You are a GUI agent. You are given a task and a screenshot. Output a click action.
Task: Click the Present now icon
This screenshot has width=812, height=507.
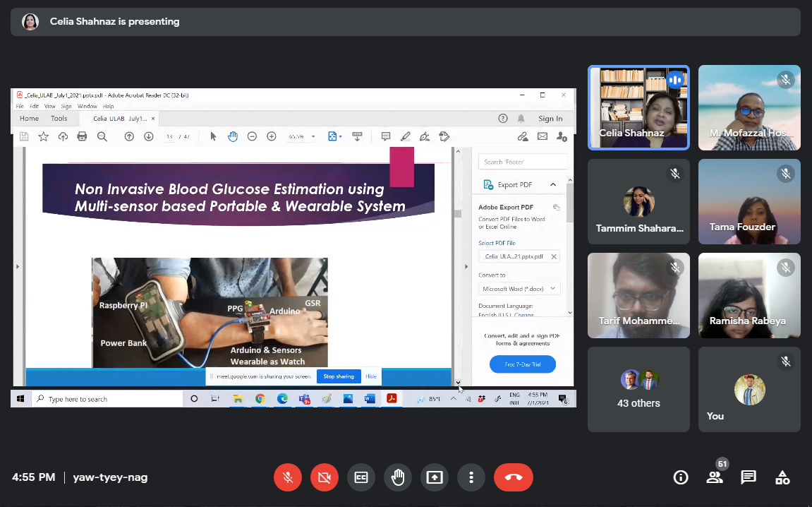435,477
